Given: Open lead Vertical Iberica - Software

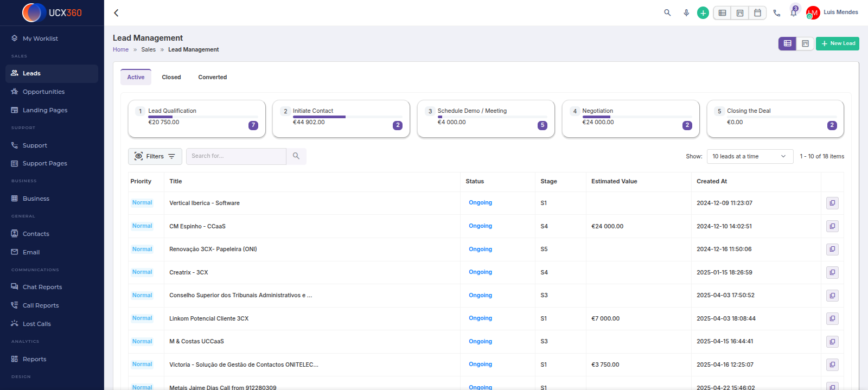Looking at the screenshot, I should point(205,203).
